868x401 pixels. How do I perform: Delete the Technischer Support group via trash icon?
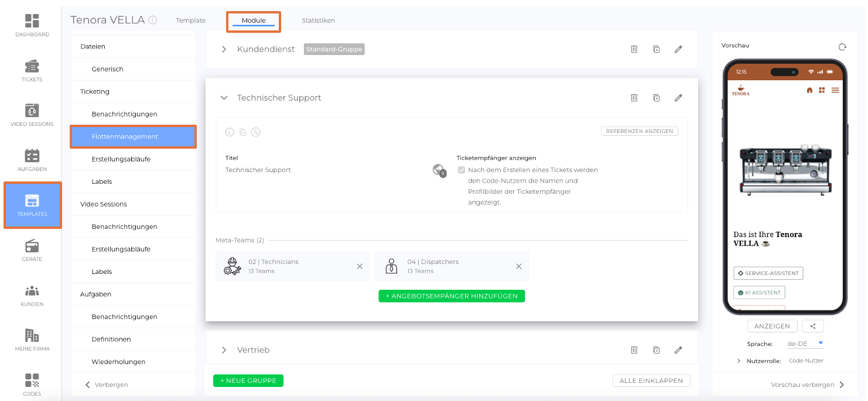coord(634,98)
